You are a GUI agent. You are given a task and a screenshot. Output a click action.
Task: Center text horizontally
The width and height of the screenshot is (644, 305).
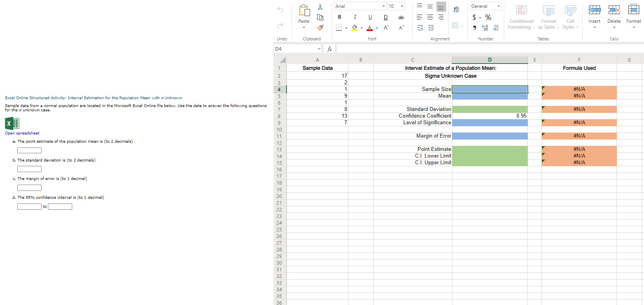tap(430, 17)
